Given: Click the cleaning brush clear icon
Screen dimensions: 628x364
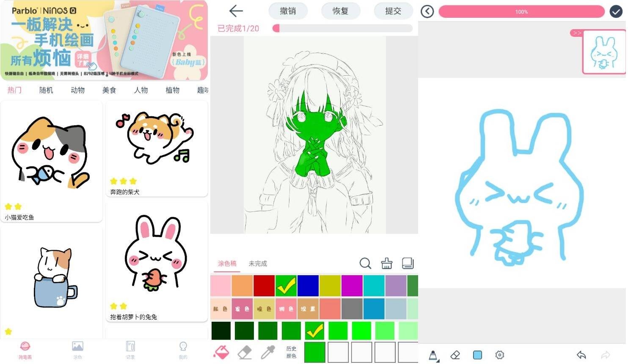Looking at the screenshot, I should pos(386,263).
